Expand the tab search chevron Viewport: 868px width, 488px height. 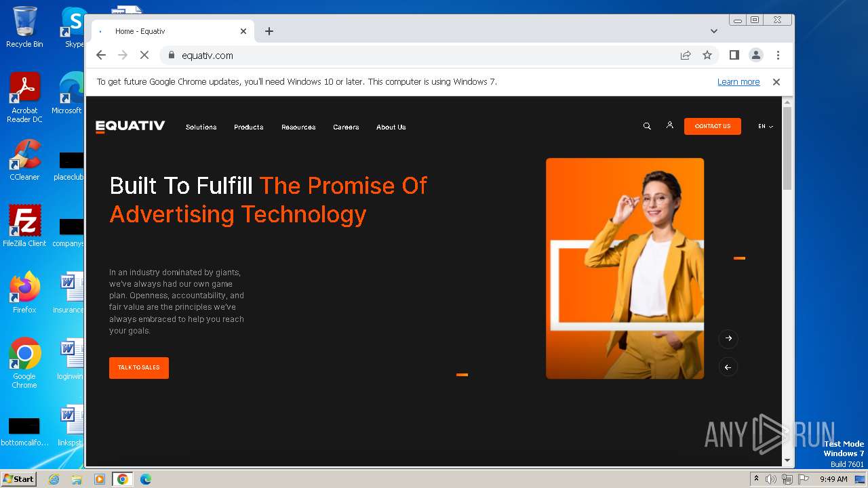click(713, 31)
